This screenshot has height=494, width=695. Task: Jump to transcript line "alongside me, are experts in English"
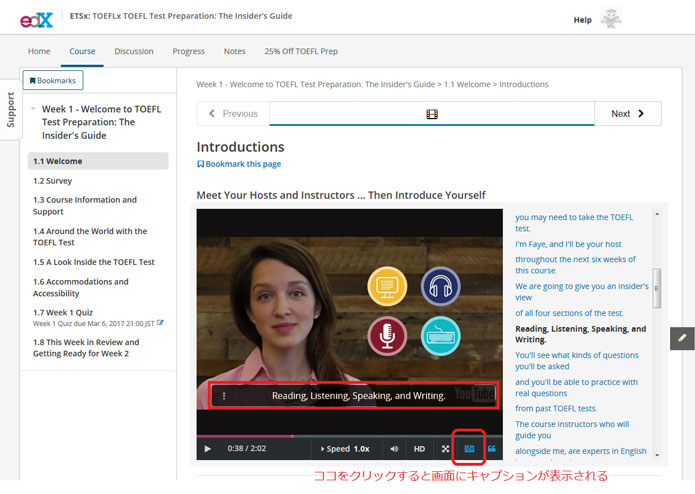click(581, 451)
